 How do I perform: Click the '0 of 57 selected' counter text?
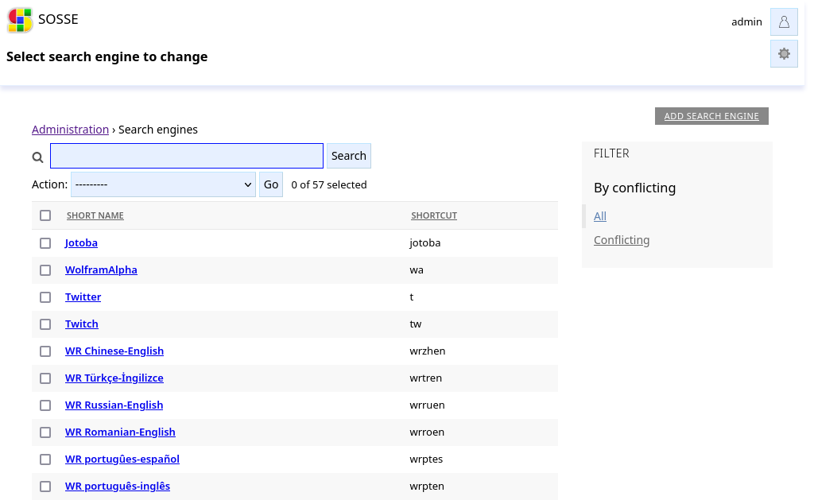pos(329,184)
